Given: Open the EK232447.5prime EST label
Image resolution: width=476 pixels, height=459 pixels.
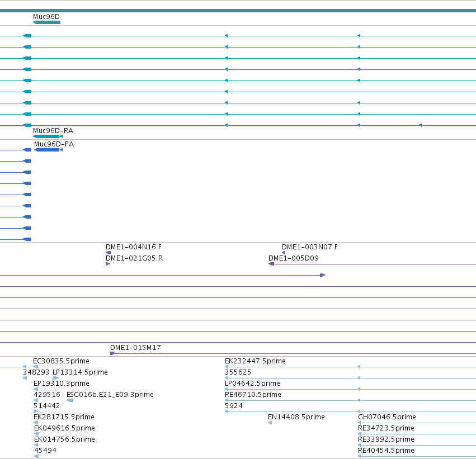Looking at the screenshot, I should click(255, 361).
